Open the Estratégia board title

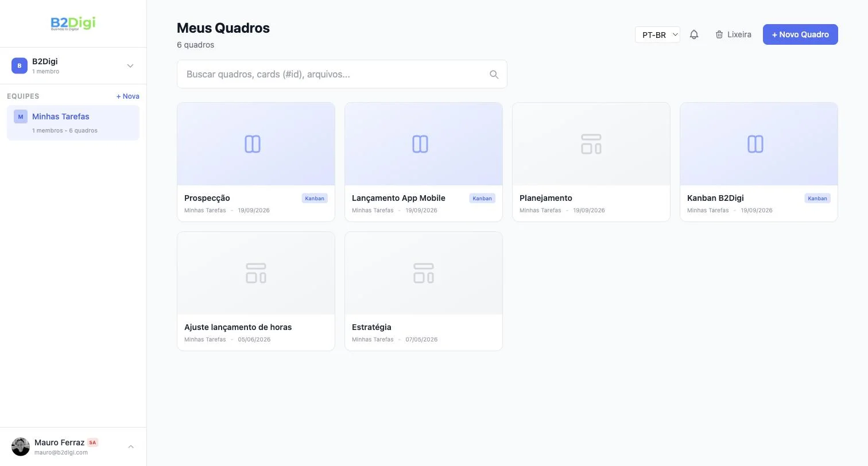tap(371, 327)
